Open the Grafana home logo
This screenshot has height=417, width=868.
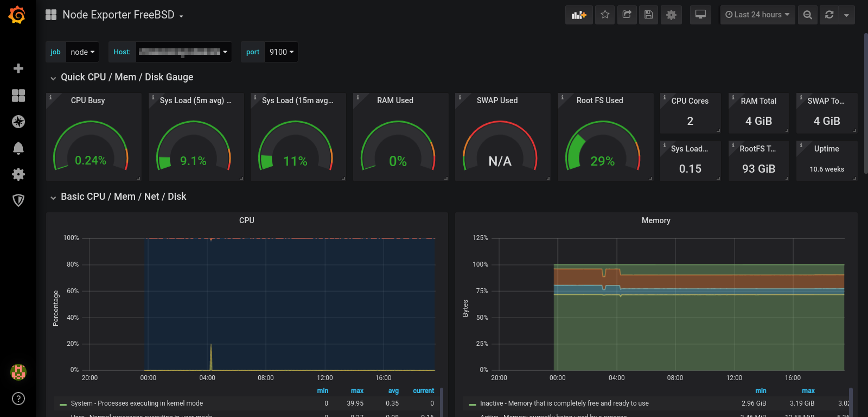(17, 15)
